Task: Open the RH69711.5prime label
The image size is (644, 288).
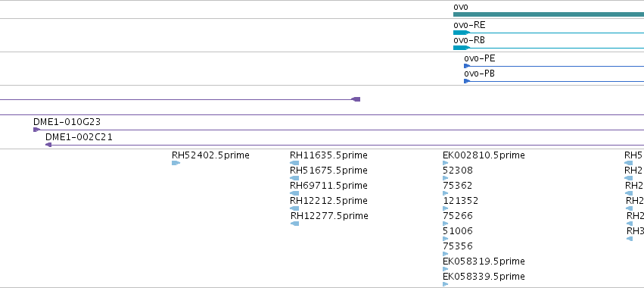Action: pos(328,186)
